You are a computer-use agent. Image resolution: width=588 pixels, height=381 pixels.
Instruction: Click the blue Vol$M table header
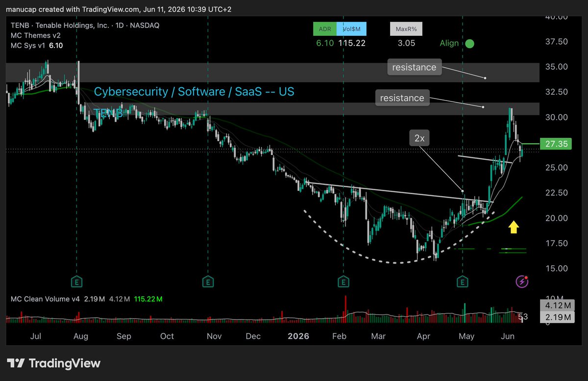[351, 29]
